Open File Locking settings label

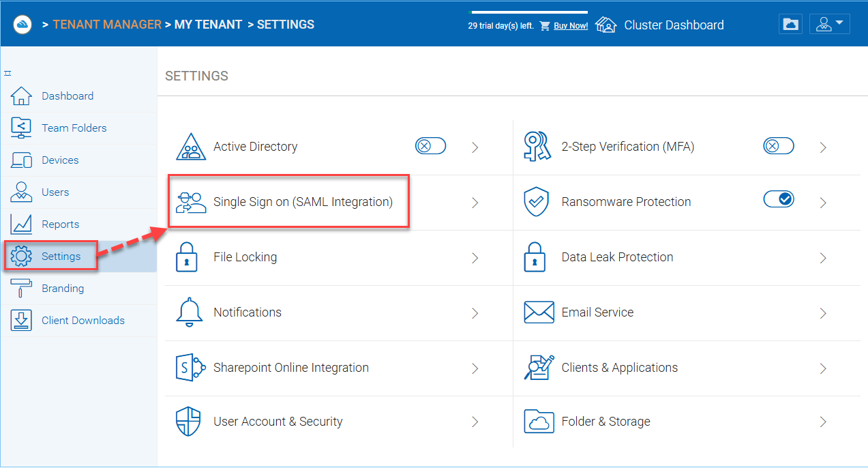coord(245,257)
